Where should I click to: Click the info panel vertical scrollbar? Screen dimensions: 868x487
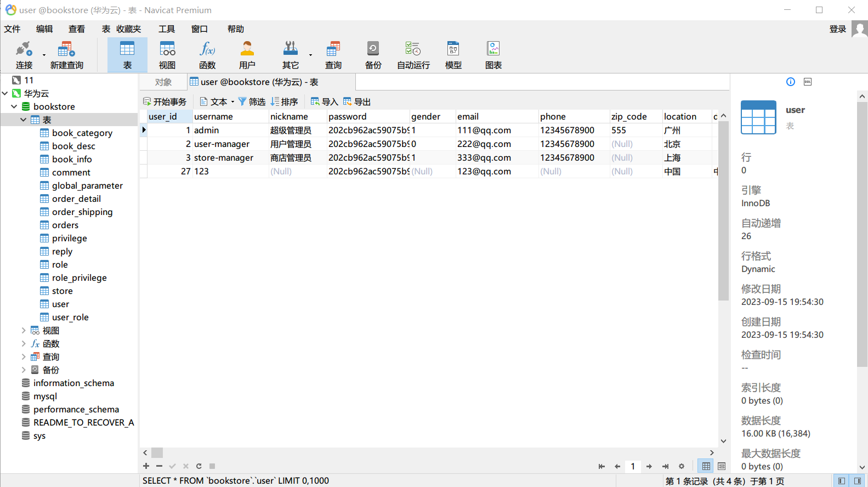point(862,234)
